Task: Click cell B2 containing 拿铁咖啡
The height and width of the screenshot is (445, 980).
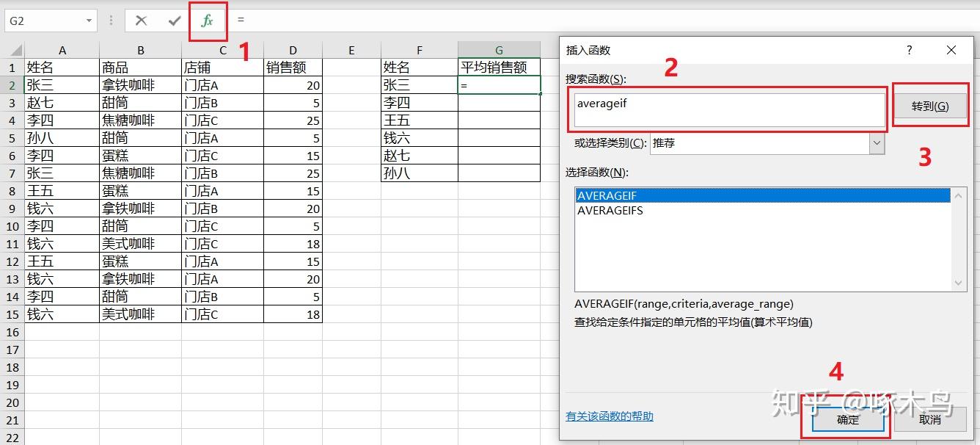Action: [x=140, y=85]
